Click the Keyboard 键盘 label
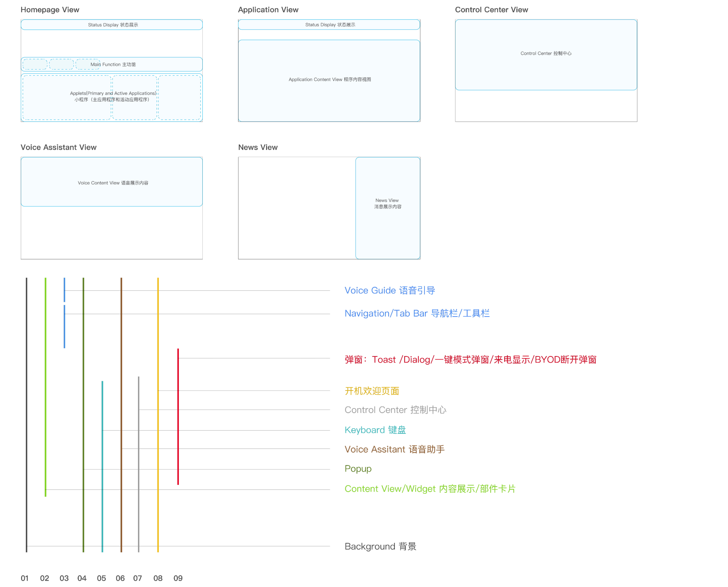728x587 pixels. tap(375, 430)
